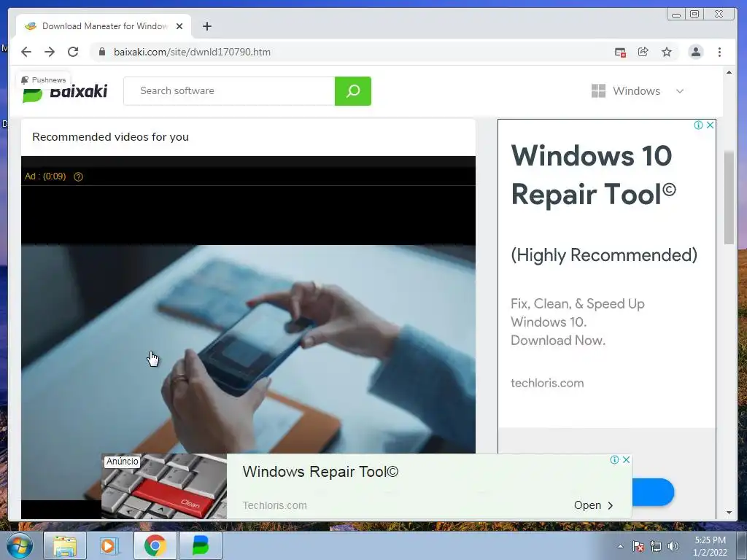Click Windows 10 Repair Tool ad headline

[x=593, y=175]
